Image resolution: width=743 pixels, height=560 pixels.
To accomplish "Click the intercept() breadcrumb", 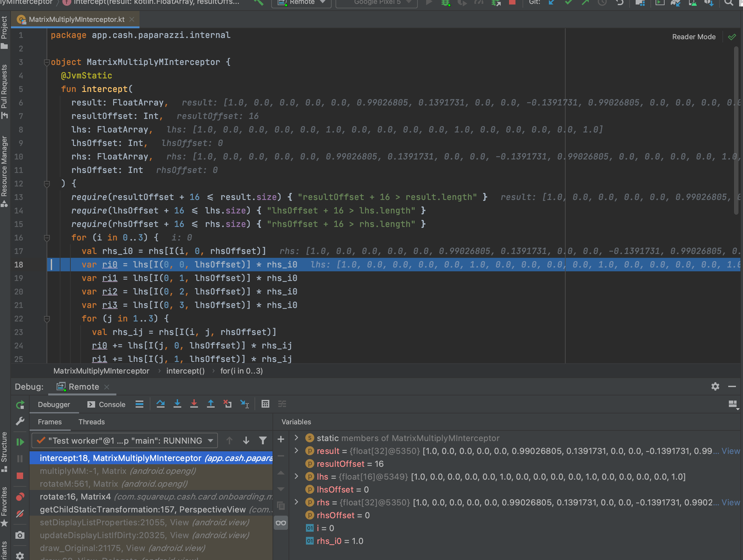I will pos(185,371).
